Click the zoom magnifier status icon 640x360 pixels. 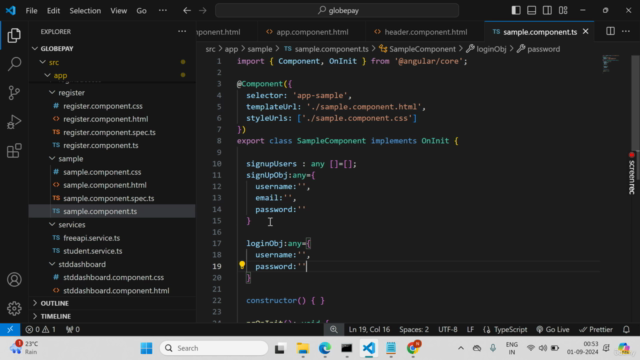[334, 329]
